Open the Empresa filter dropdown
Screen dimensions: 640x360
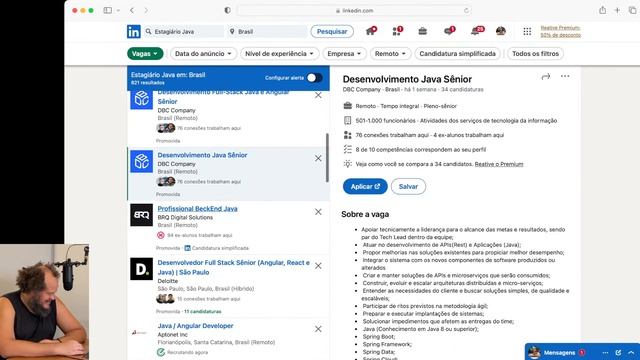pyautogui.click(x=344, y=53)
